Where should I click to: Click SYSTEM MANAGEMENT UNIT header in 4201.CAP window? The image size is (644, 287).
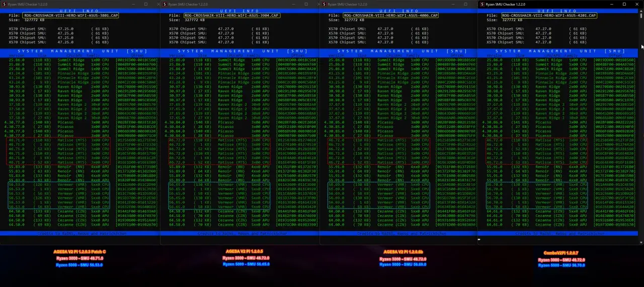[x=559, y=51]
